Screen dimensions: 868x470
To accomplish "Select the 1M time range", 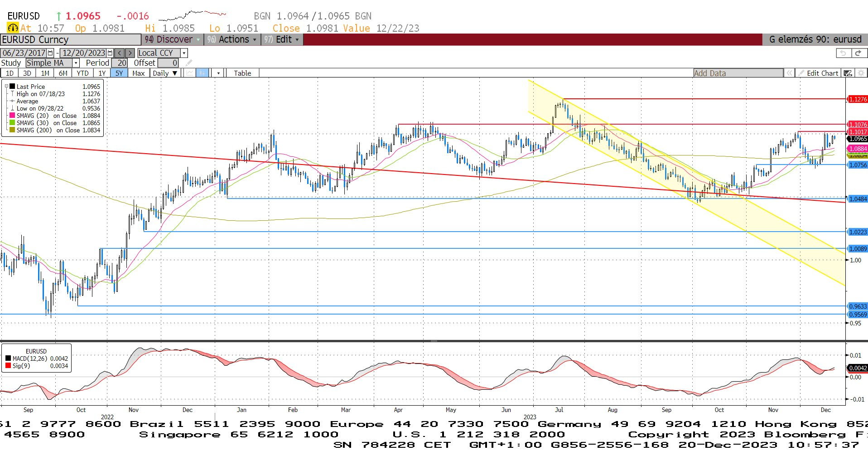I will 45,73.
